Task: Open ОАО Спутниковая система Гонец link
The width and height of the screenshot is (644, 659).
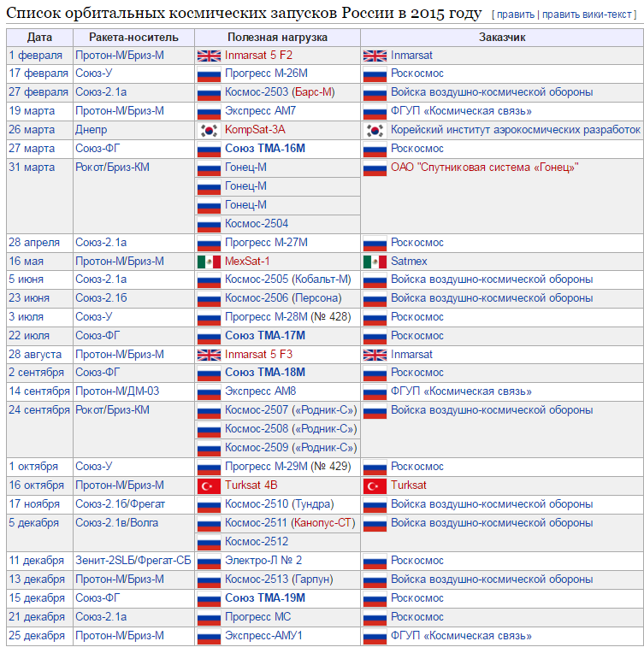Action: click(485, 168)
